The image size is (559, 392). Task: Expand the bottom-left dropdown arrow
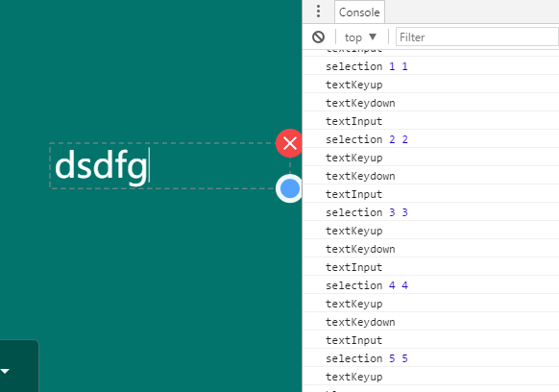click(5, 371)
